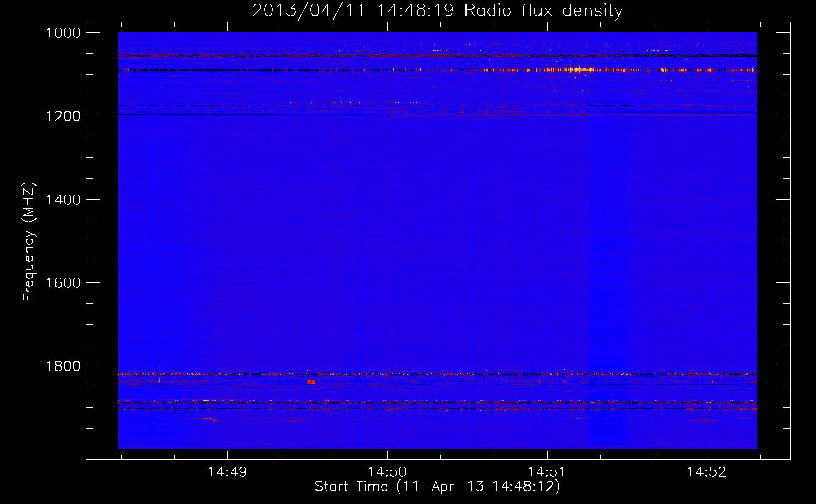
Task: Click the 14:50 time tick label
Action: coord(387,472)
